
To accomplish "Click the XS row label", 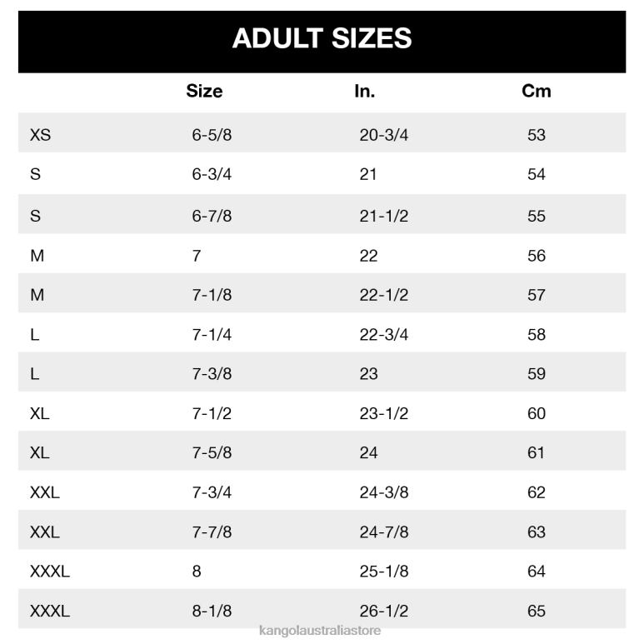I will [40, 134].
